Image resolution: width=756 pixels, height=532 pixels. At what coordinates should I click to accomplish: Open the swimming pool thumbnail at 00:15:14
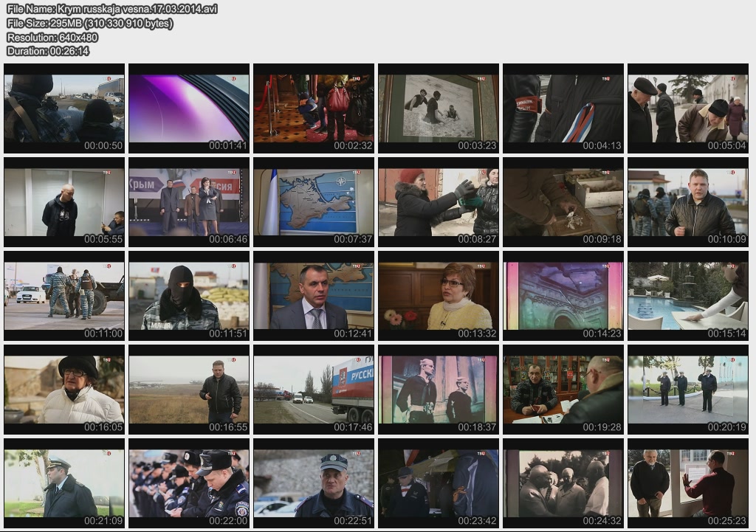pyautogui.click(x=688, y=295)
